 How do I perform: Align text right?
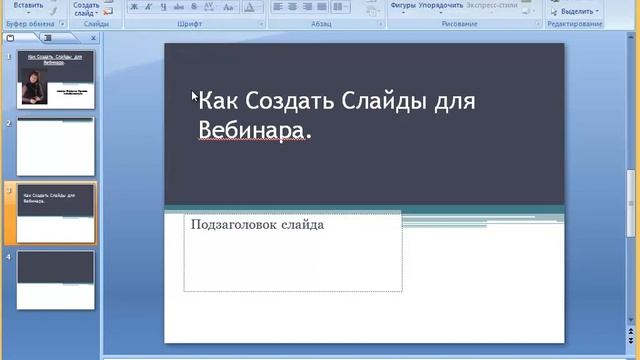[x=307, y=7]
